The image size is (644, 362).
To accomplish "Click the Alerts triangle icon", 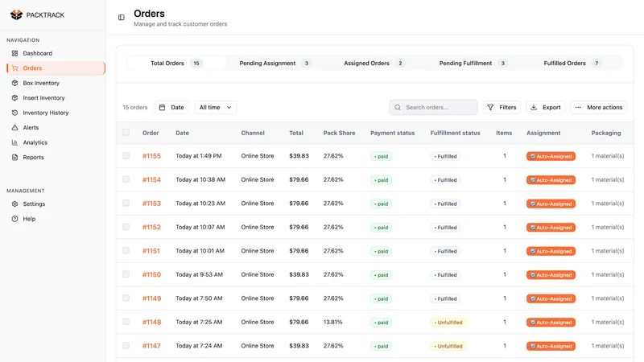I will (x=14, y=128).
